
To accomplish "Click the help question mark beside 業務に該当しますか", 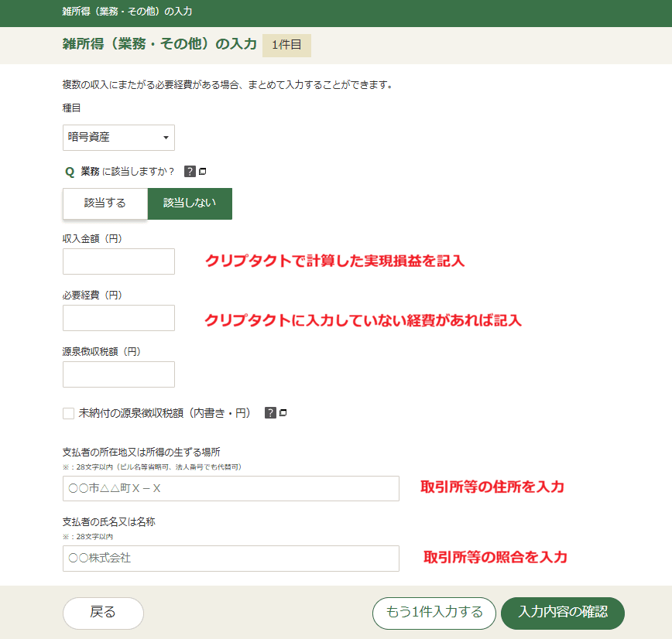I will (x=190, y=172).
